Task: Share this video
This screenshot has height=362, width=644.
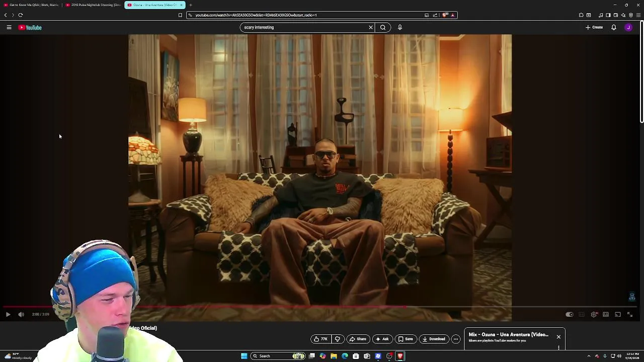Action: [x=358, y=339]
